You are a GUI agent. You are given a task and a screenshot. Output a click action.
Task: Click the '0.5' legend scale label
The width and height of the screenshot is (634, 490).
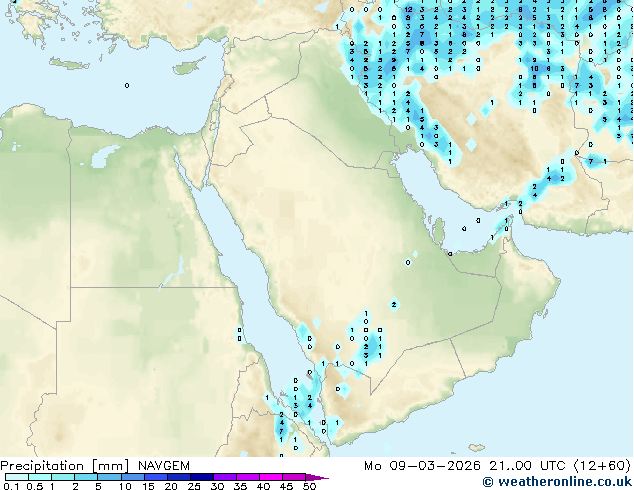(x=35, y=486)
